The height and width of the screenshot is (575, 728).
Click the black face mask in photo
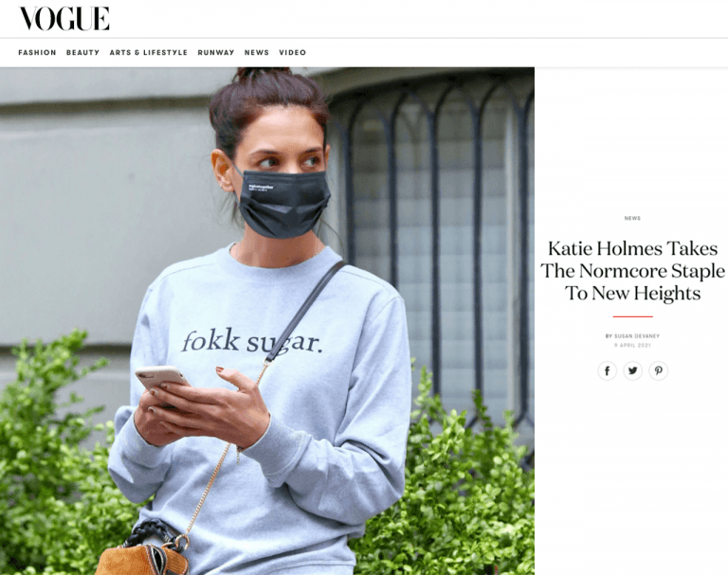[283, 204]
